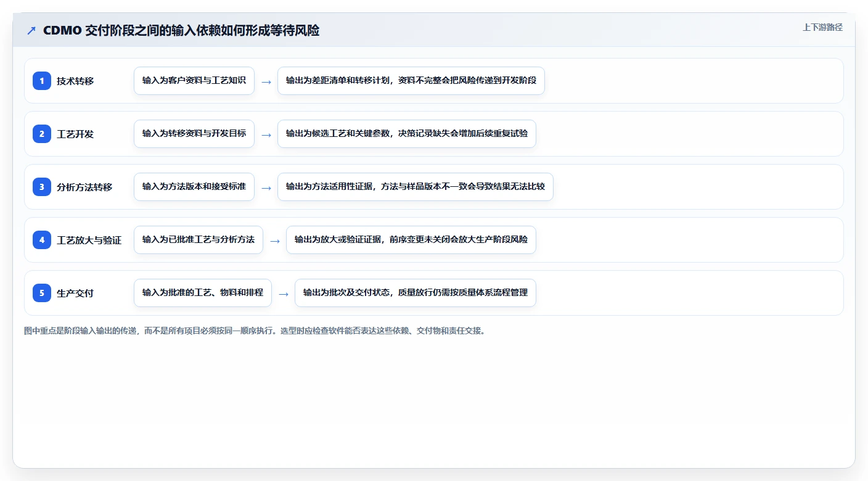Click the output box starting 输出为放大或验证证据
The image size is (868, 481).
point(411,240)
